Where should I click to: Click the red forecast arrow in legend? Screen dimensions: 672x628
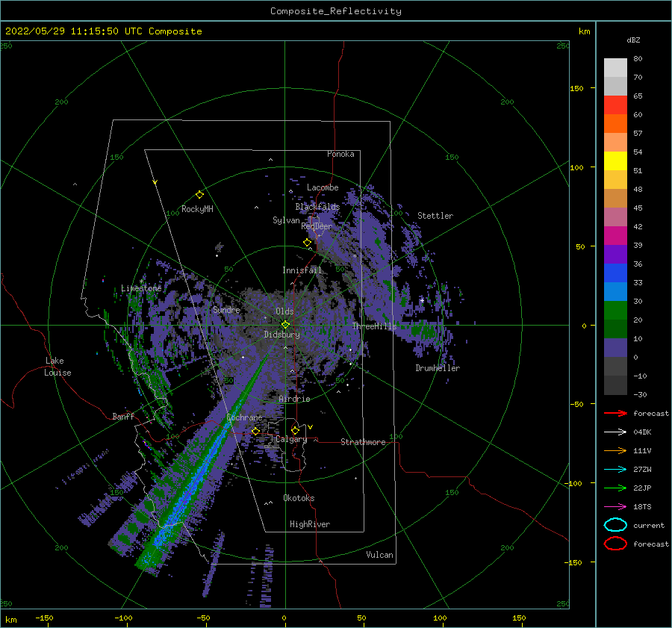point(615,413)
